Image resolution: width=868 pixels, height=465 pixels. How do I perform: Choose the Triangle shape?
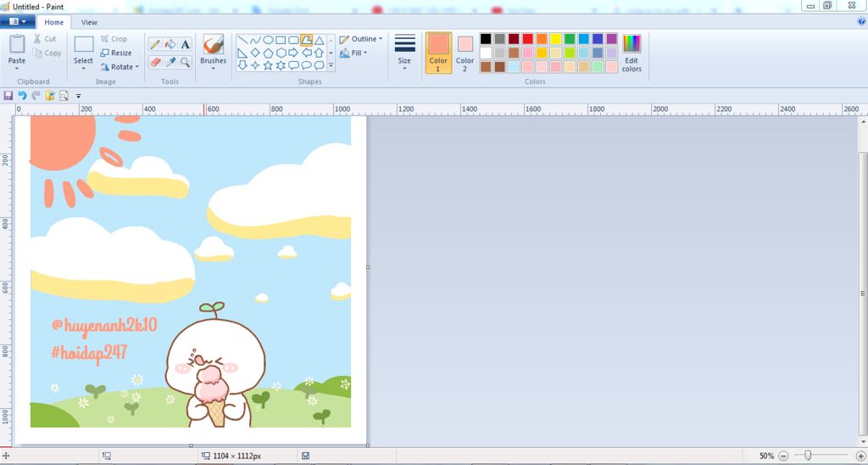[x=319, y=41]
